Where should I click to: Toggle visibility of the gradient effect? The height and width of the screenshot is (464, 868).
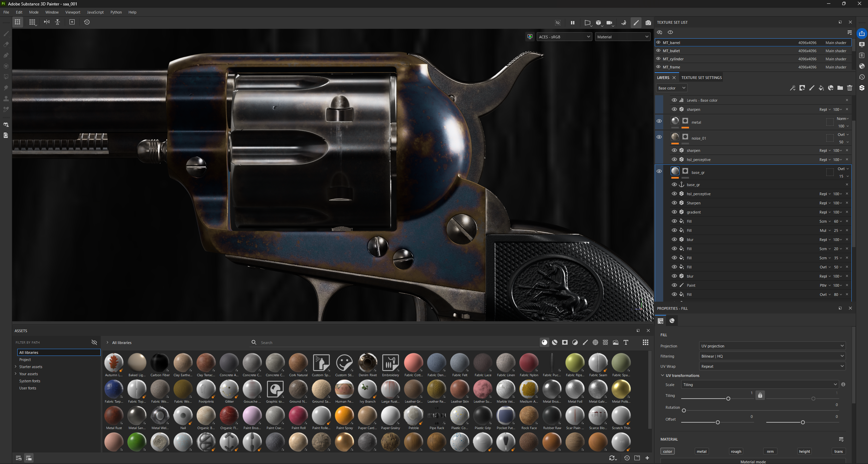click(x=674, y=212)
